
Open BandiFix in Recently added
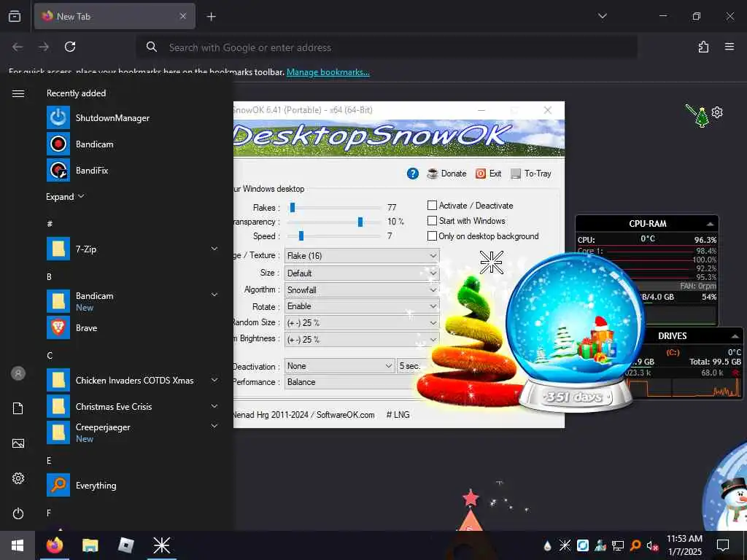pos(77,170)
